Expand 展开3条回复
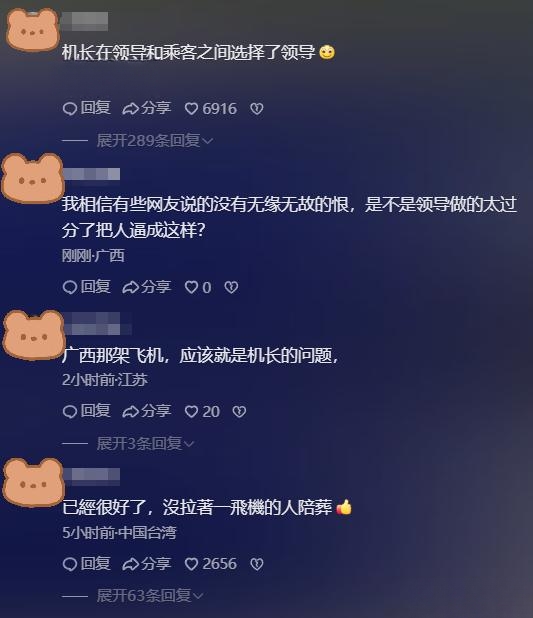 pyautogui.click(x=145, y=444)
